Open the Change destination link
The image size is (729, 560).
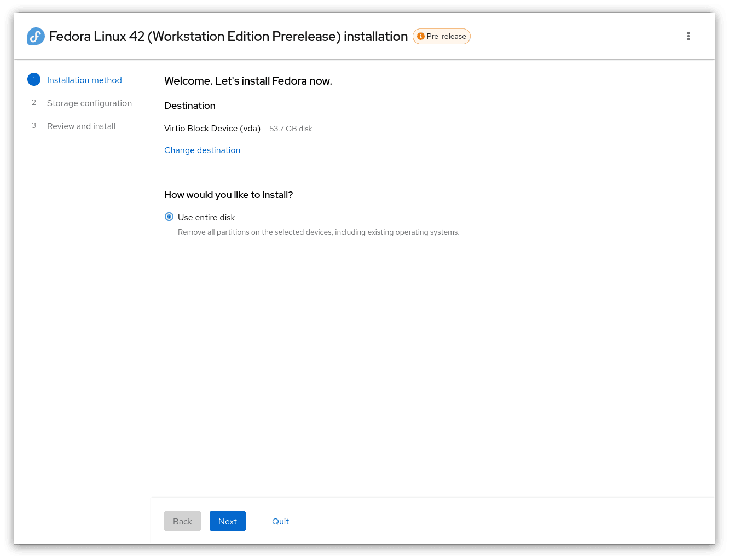202,150
